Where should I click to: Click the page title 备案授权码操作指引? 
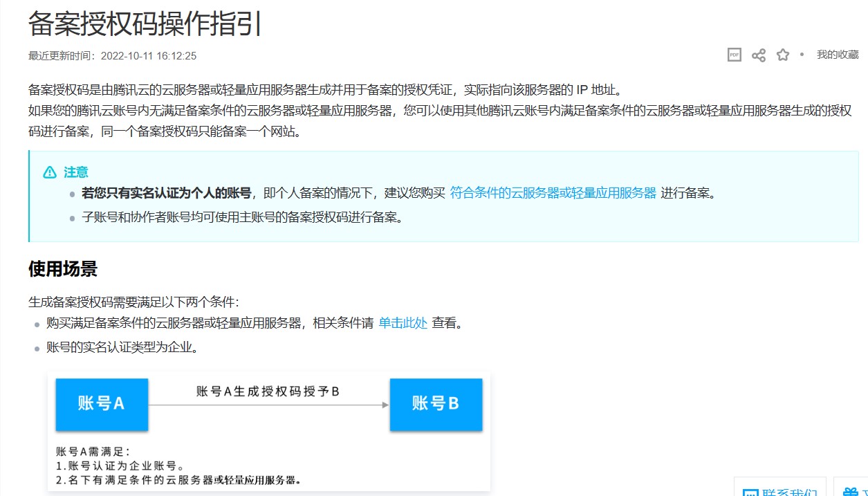tap(145, 24)
